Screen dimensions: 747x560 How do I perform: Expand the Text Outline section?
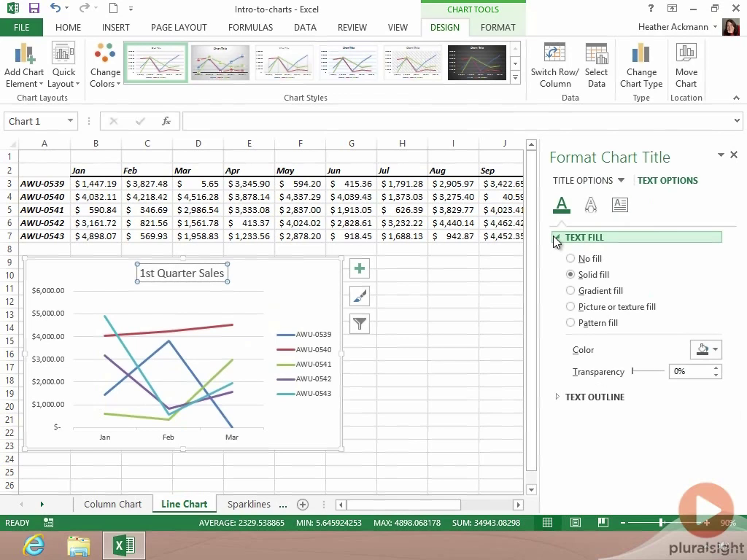click(557, 397)
